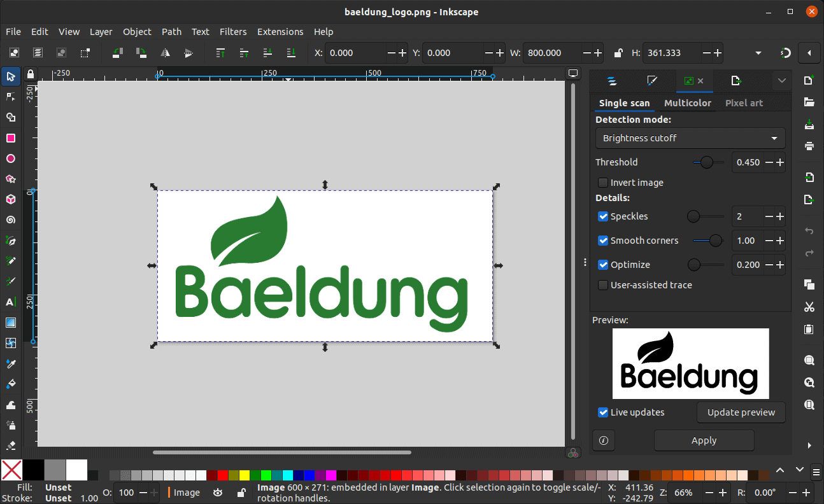Screen dimensions: 824x504
Task: Select the Dropper color picker tool
Action: click(x=10, y=363)
